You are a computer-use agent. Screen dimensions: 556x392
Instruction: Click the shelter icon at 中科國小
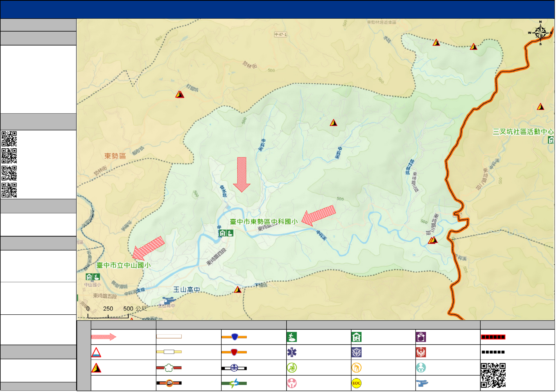[222, 233]
